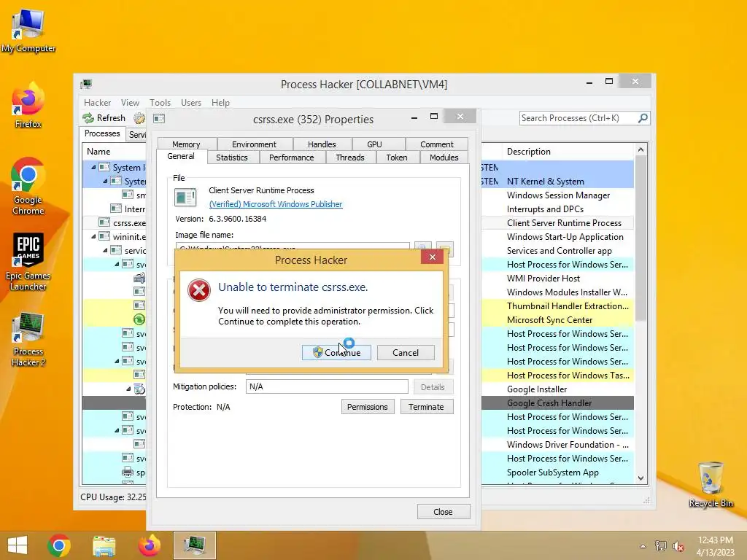Click the Terminate button in Properties
The height and width of the screenshot is (560, 747).
click(x=426, y=407)
